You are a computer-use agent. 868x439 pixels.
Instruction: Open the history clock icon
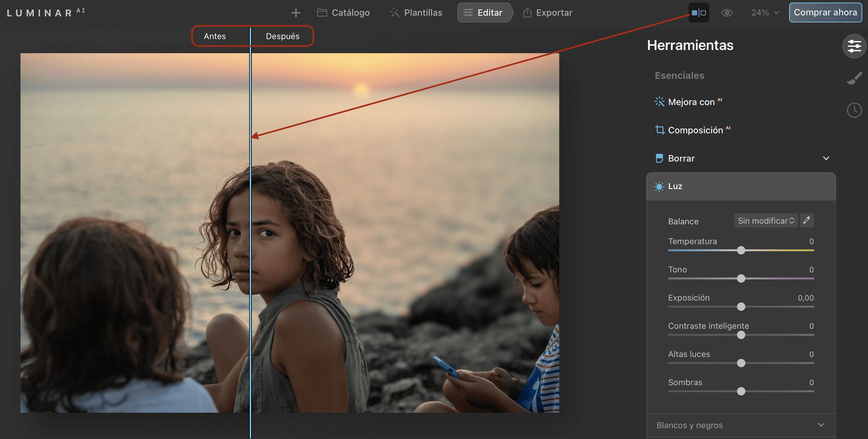tap(854, 110)
